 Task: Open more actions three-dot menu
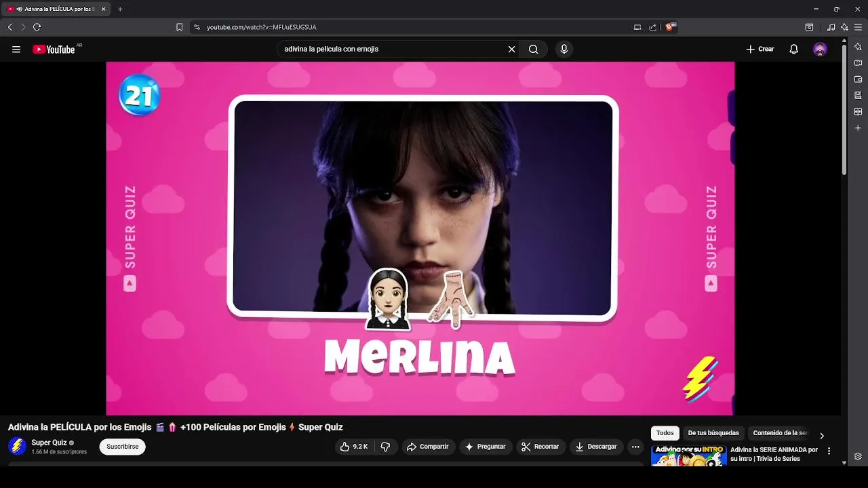635,447
